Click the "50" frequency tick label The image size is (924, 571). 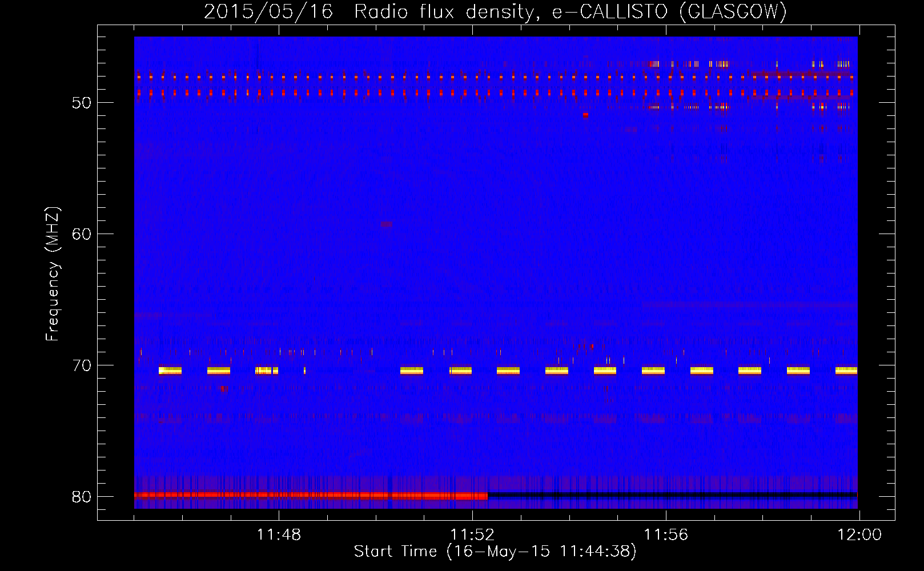[x=82, y=103]
